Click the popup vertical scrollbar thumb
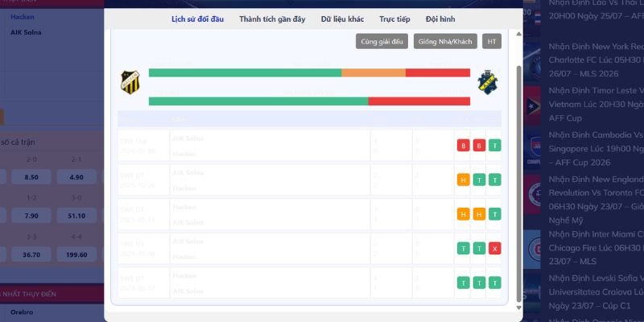This screenshot has width=644, height=322. click(518, 184)
